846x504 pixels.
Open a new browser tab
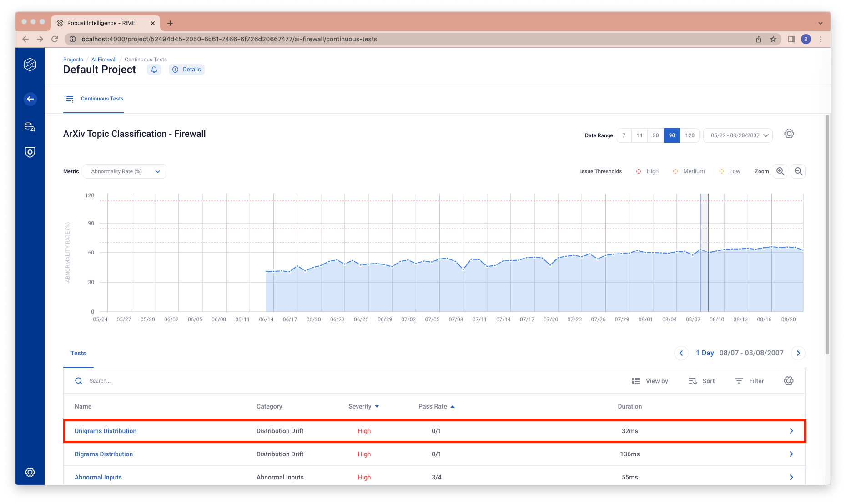[x=170, y=23]
